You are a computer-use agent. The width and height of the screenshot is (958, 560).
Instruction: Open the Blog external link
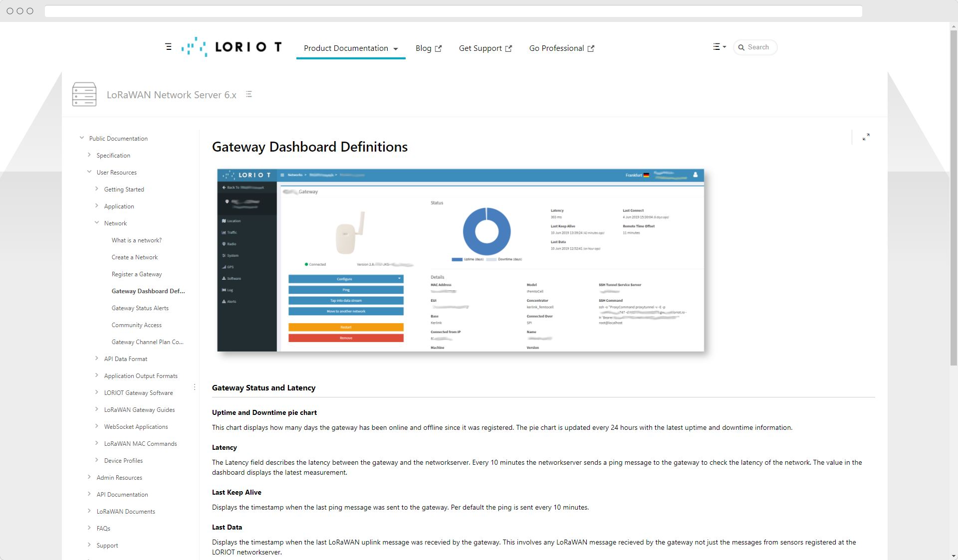(427, 47)
